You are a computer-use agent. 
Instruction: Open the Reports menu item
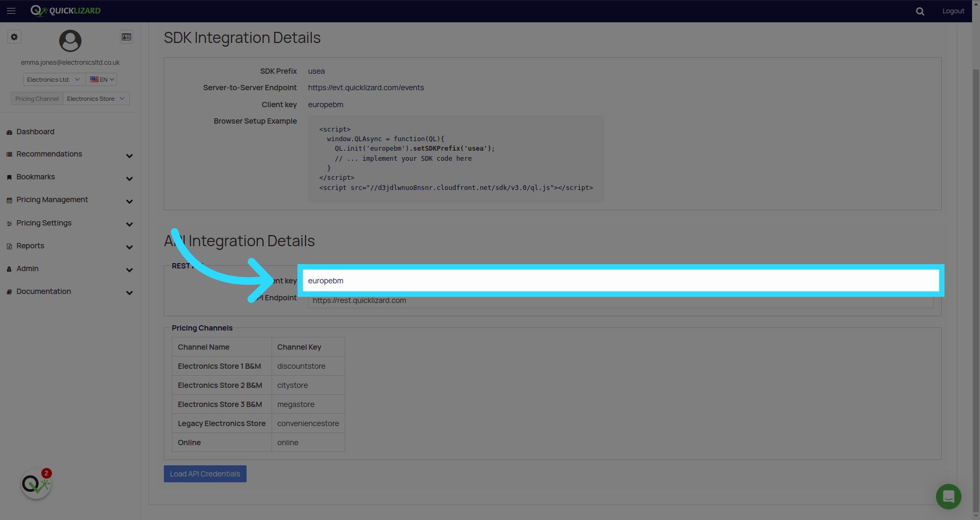[30, 246]
